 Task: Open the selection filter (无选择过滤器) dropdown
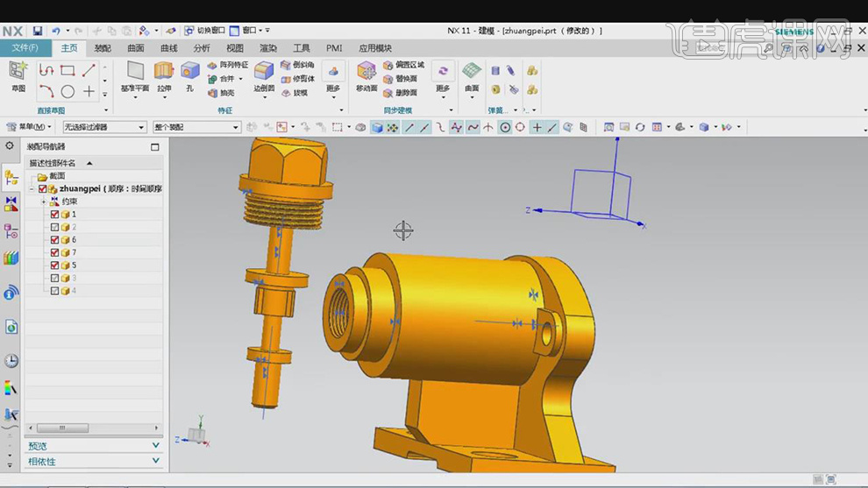pyautogui.click(x=103, y=128)
